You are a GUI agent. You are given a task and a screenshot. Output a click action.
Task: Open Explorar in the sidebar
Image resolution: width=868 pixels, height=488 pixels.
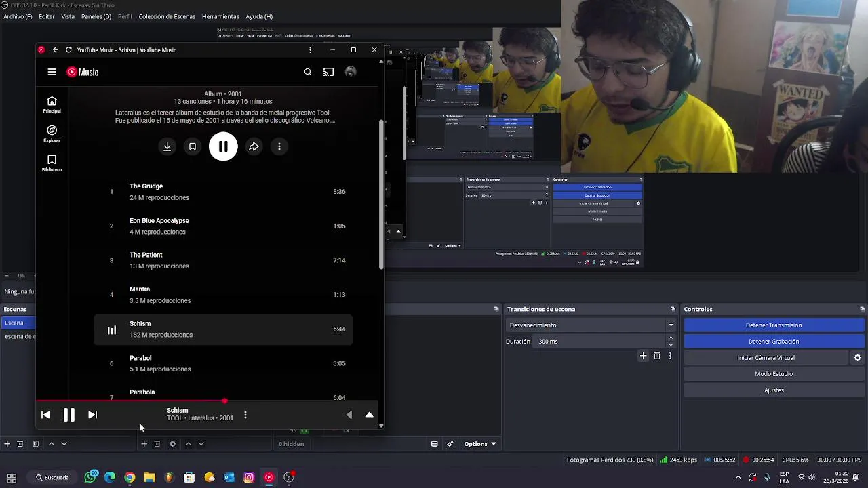(52, 134)
